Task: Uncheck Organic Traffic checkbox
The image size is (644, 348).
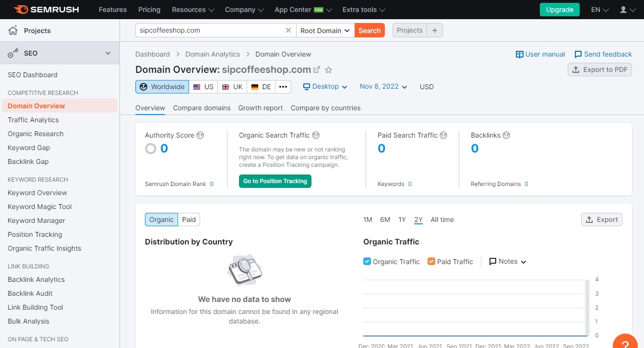Action: pos(367,261)
